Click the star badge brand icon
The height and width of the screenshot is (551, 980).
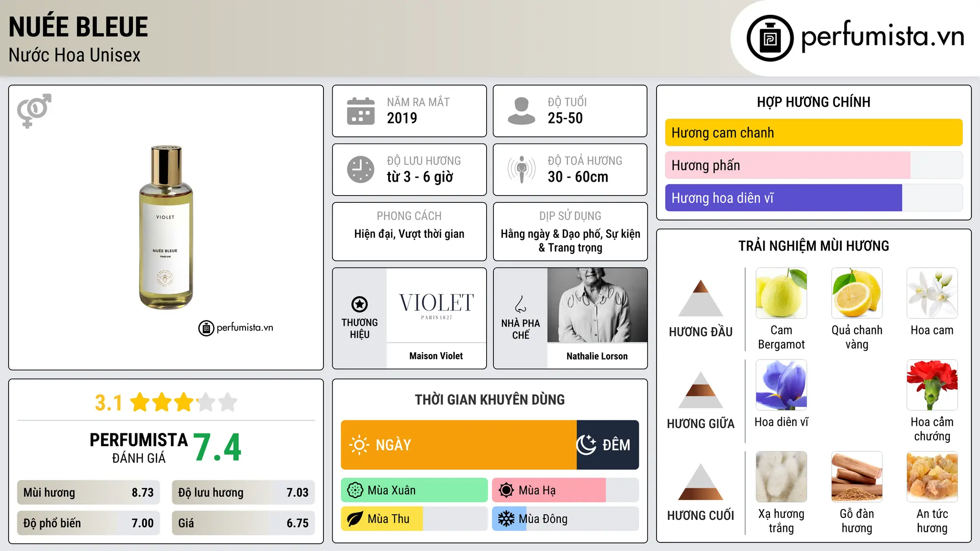click(x=359, y=304)
